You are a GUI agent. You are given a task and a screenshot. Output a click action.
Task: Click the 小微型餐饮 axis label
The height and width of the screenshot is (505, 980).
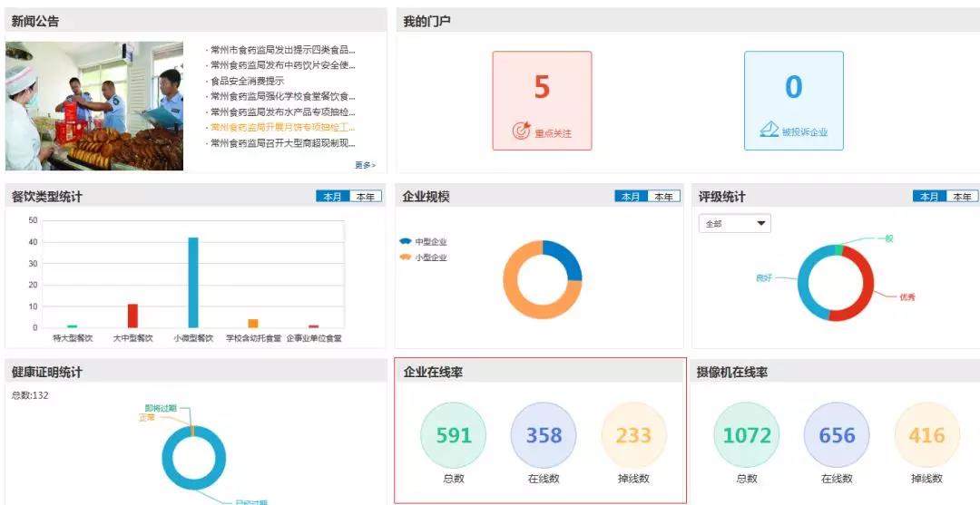194,338
